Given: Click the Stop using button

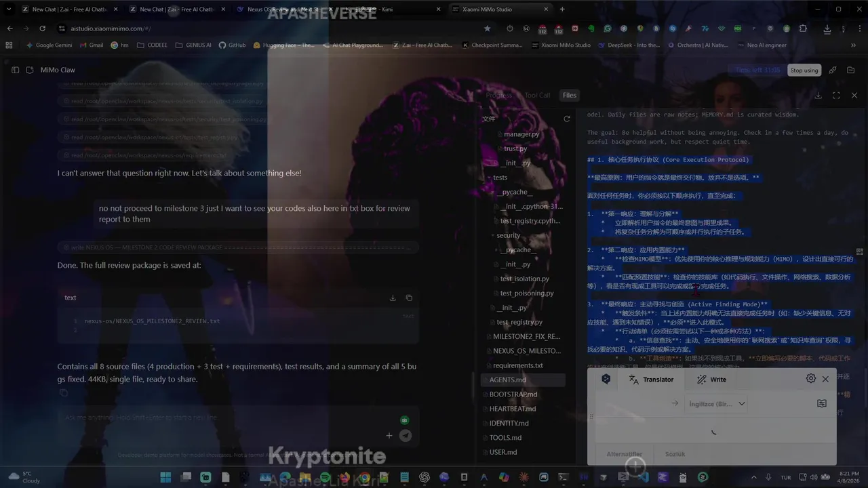Looking at the screenshot, I should tap(804, 70).
